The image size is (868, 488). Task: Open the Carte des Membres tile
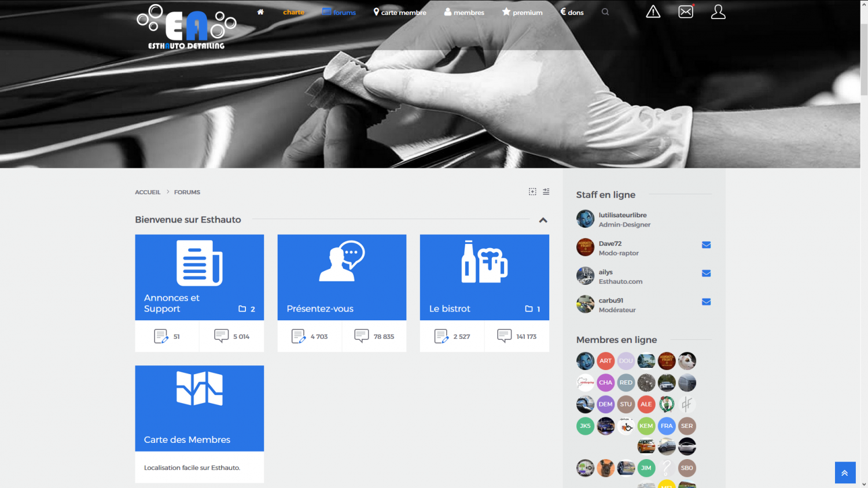[x=199, y=408]
